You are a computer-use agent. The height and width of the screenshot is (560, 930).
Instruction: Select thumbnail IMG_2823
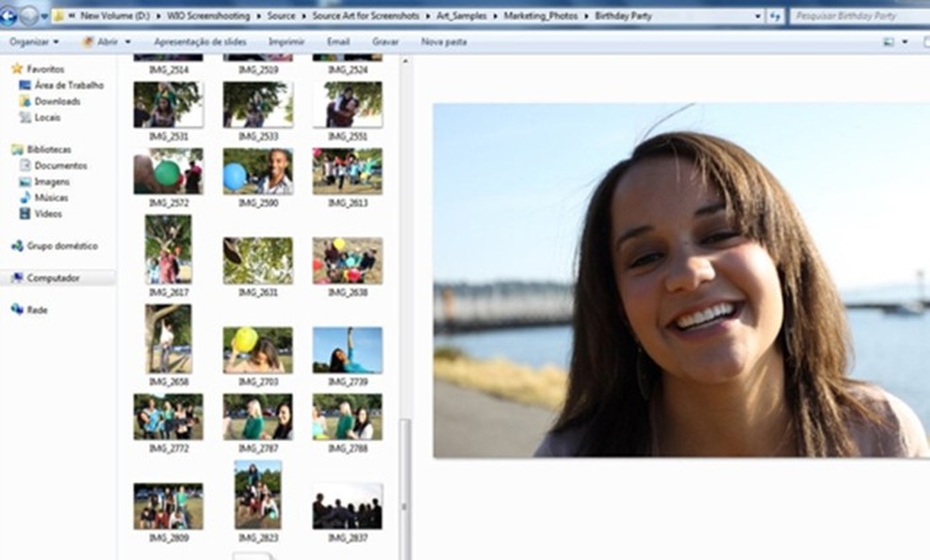[x=258, y=495]
